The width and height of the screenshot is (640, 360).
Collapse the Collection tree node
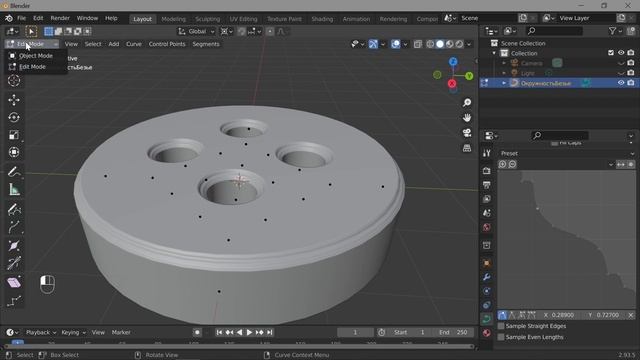click(x=494, y=53)
